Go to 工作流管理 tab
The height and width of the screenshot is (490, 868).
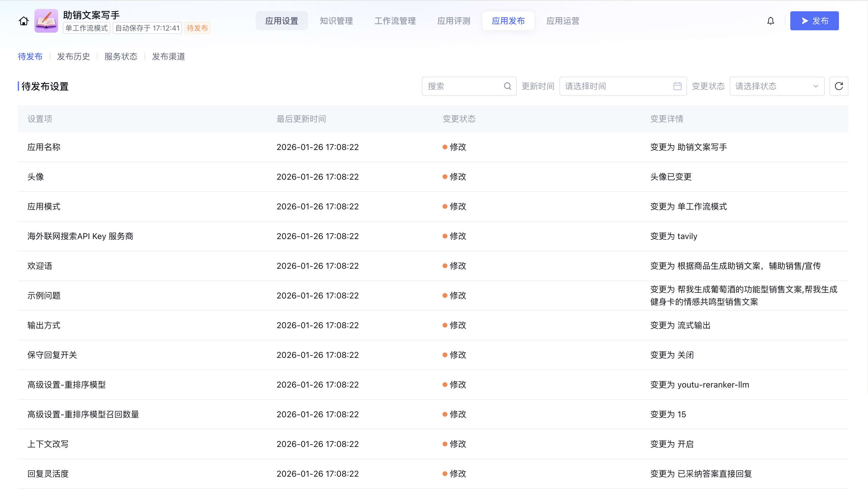tap(395, 21)
